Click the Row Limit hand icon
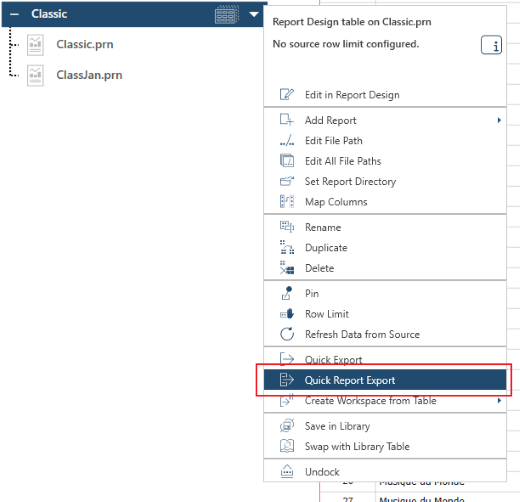Screen dimensions: 520x502 pyautogui.click(x=287, y=314)
